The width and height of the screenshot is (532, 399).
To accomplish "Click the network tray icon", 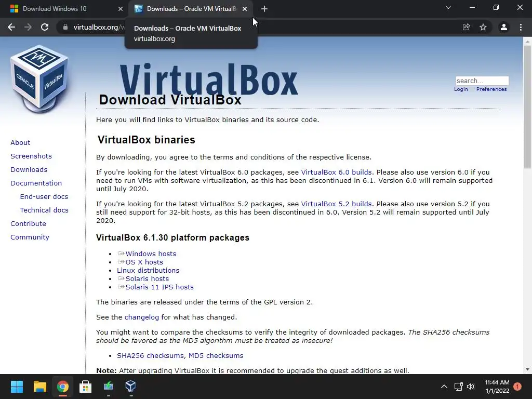I will pyautogui.click(x=458, y=387).
